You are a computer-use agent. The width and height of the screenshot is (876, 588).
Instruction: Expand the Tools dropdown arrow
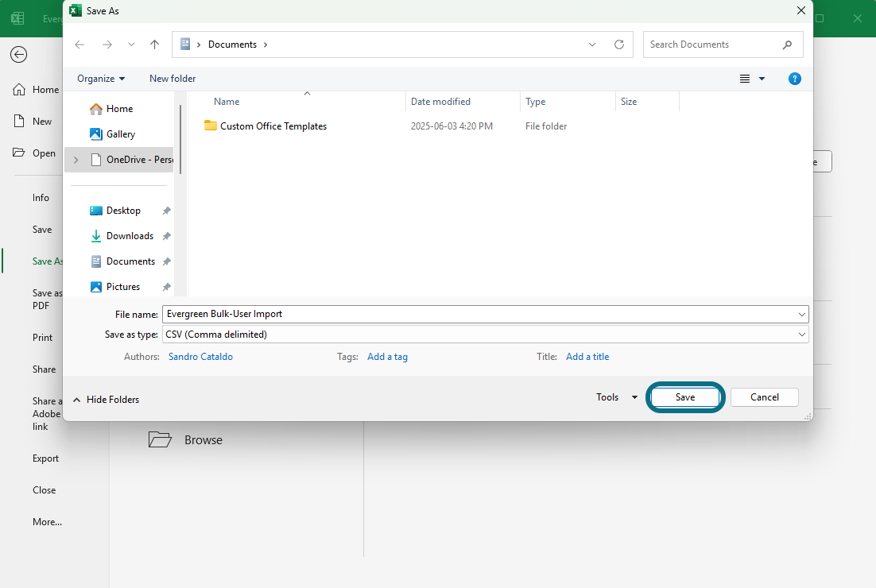pyautogui.click(x=634, y=397)
